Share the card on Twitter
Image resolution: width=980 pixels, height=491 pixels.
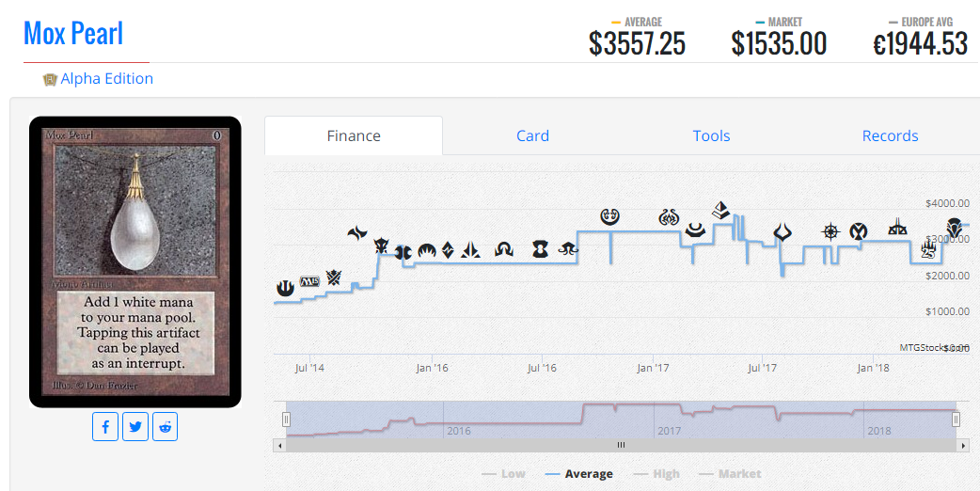(135, 427)
